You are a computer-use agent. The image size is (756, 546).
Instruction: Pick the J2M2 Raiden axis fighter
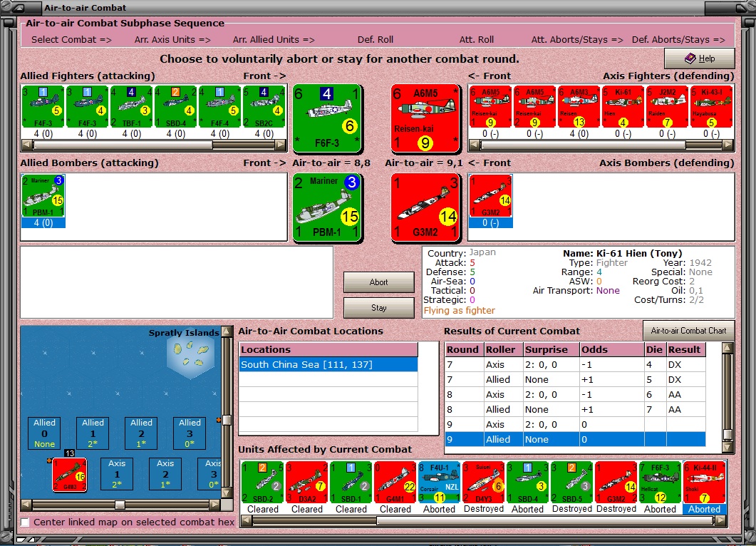[667, 107]
